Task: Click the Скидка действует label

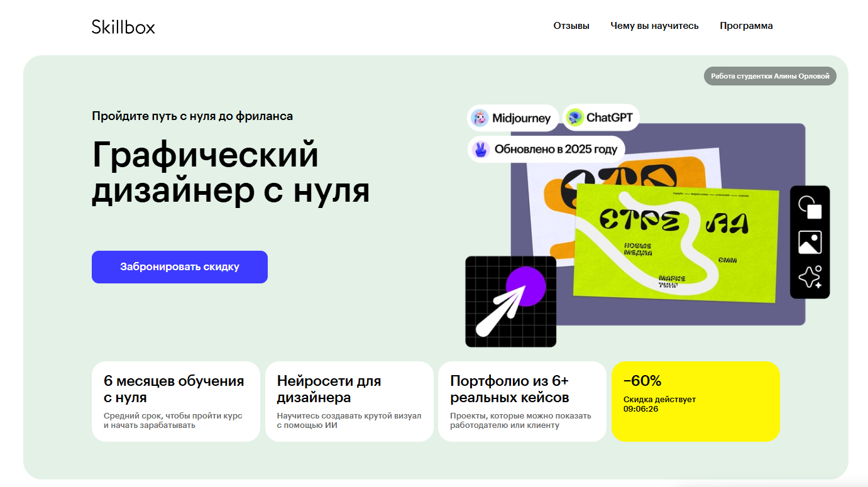Action: tap(660, 400)
